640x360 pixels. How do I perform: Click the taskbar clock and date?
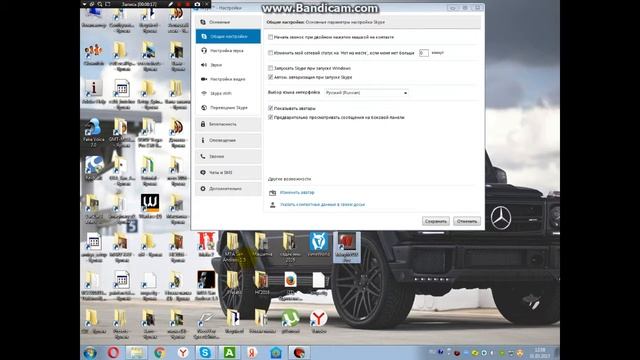click(539, 353)
